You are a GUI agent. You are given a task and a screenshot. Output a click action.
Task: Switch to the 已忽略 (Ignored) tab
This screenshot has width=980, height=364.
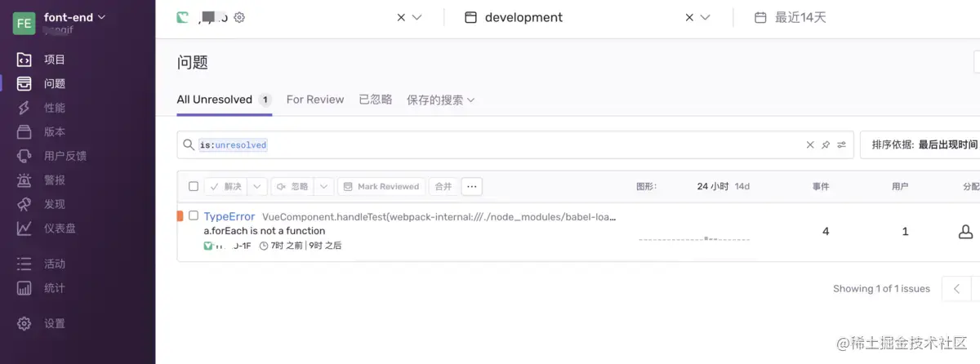tap(376, 100)
